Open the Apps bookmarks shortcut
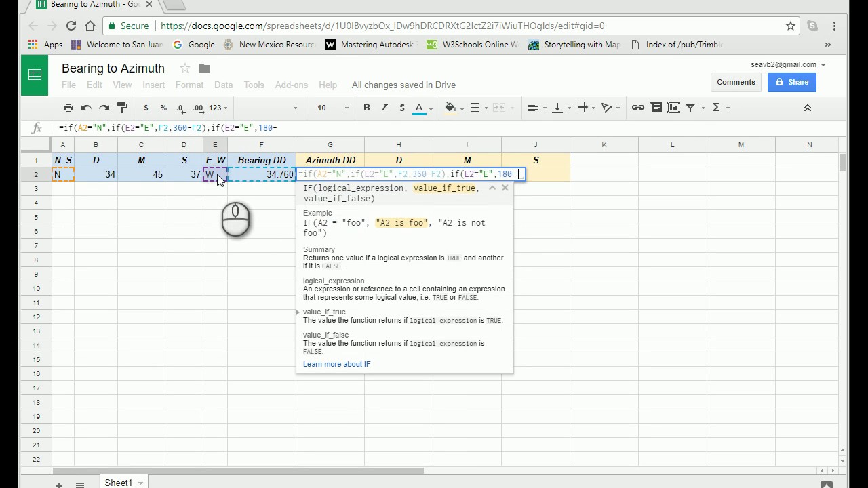Screen dimensions: 868x488 45,45
